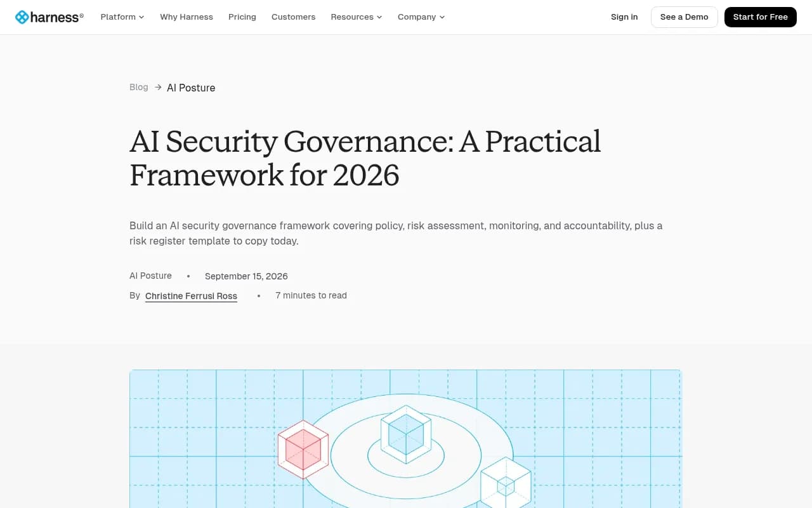Click the See a Demo button
This screenshot has height=508, width=812.
pos(684,17)
